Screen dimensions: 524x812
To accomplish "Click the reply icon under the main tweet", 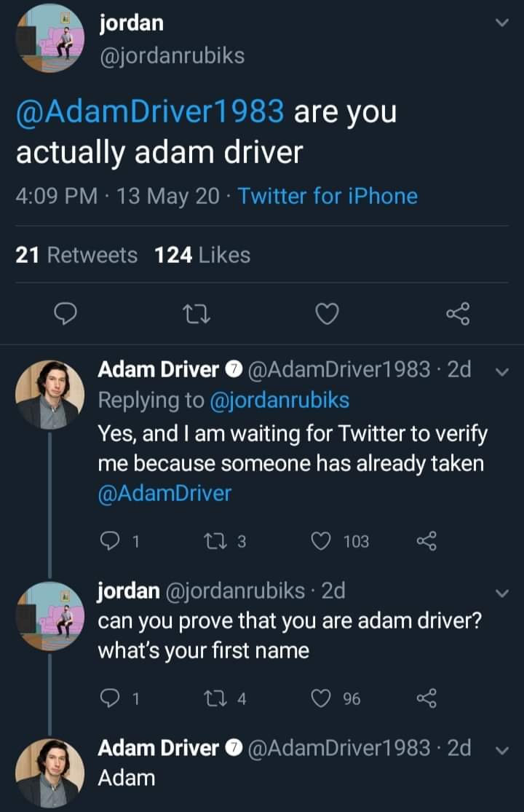I will [65, 314].
